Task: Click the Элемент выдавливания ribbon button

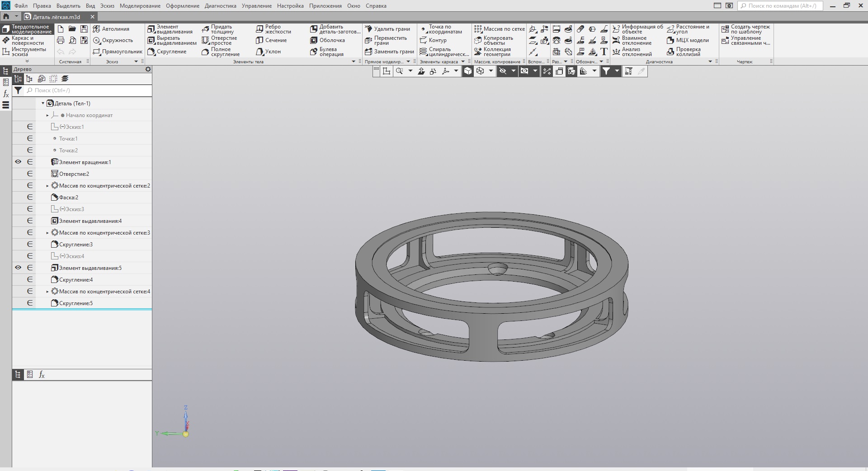Action: pyautogui.click(x=170, y=29)
